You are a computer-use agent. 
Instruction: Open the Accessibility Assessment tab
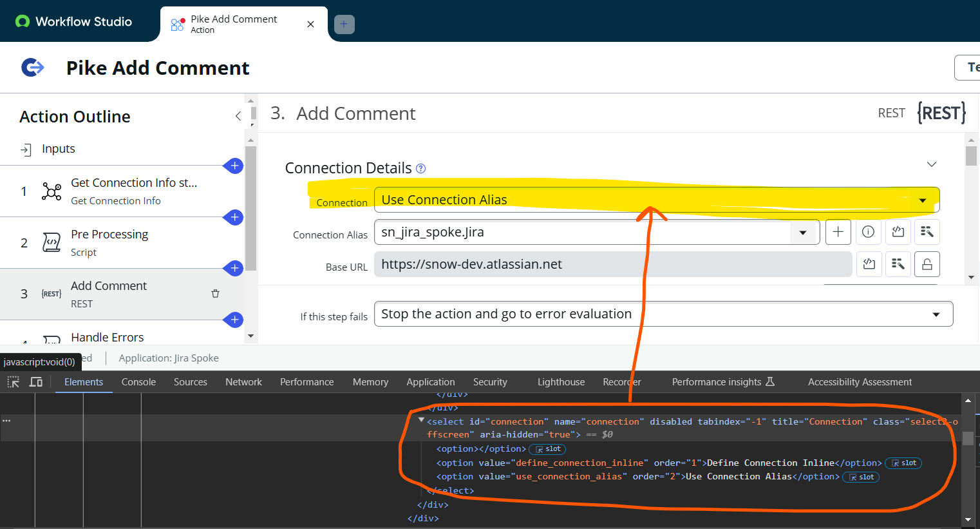coord(860,382)
